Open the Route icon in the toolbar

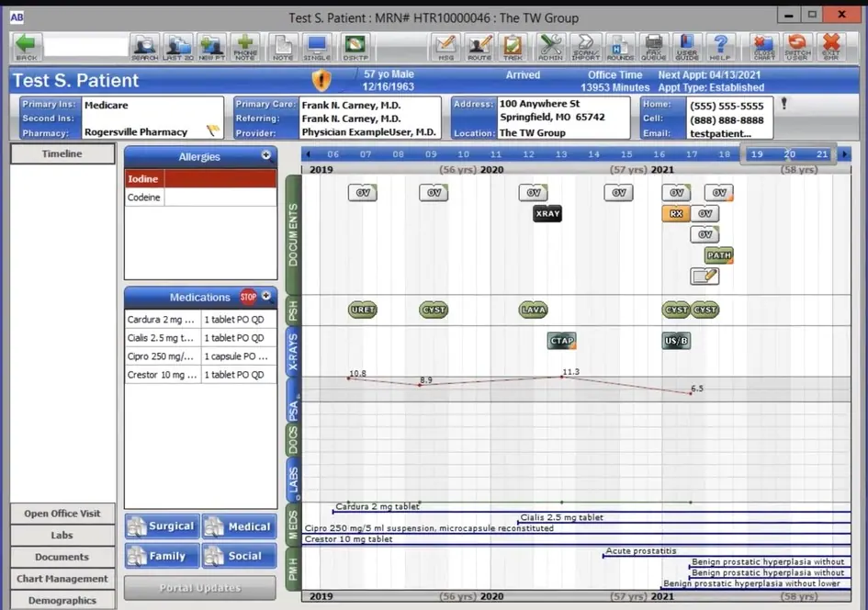point(478,46)
